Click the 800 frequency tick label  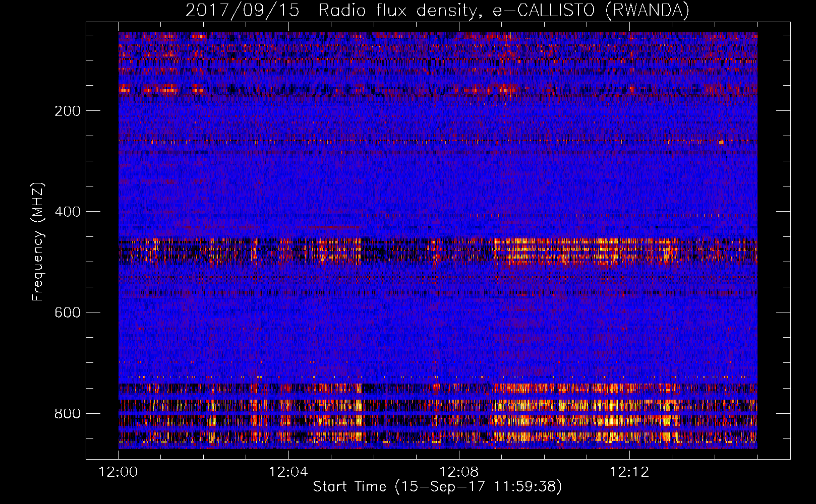coord(68,413)
